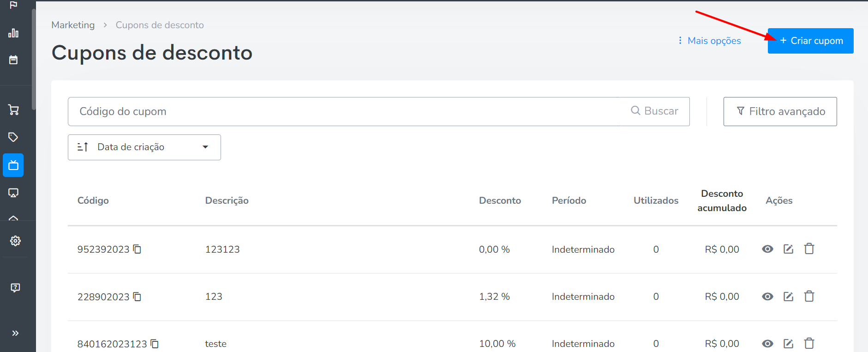Select discount value 1,32 %

point(494,297)
